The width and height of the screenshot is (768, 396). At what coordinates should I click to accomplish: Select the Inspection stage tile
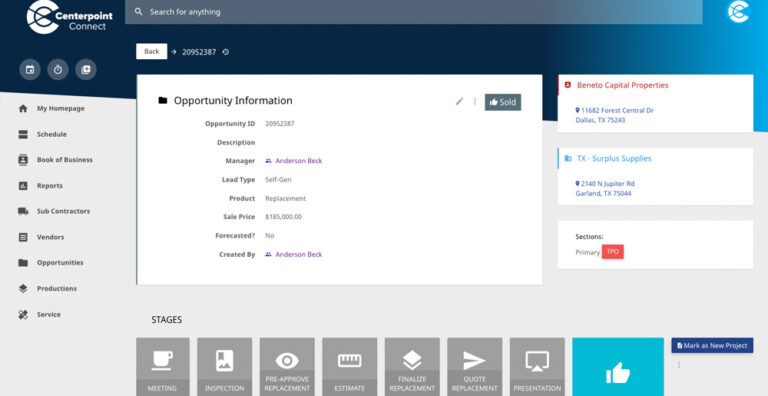(224, 367)
